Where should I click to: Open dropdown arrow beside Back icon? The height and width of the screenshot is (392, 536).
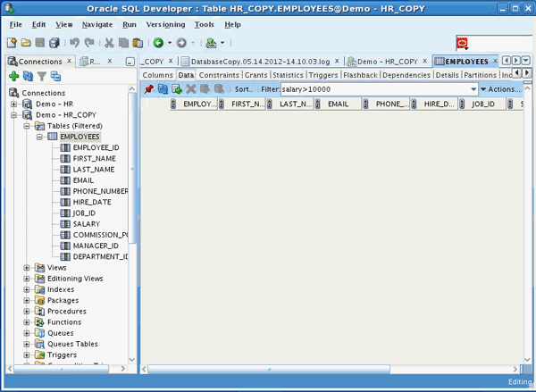169,43
